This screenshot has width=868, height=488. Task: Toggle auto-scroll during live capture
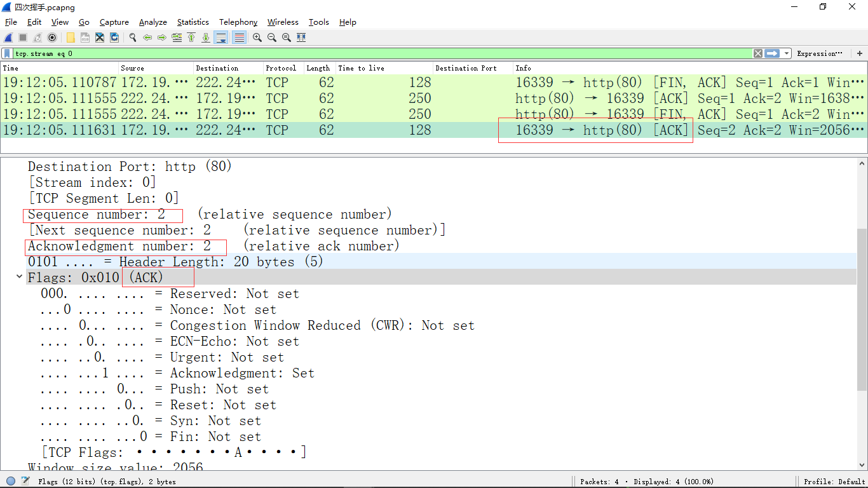pos(221,37)
